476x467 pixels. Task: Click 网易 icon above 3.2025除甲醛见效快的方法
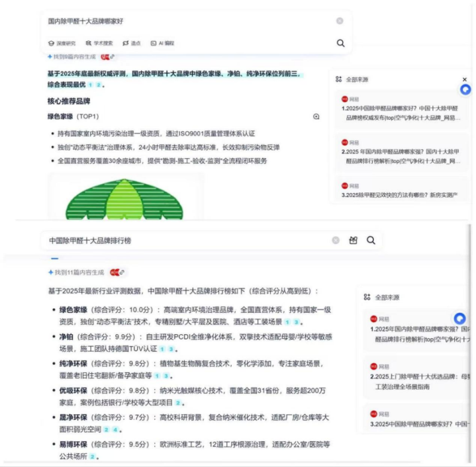[345, 186]
